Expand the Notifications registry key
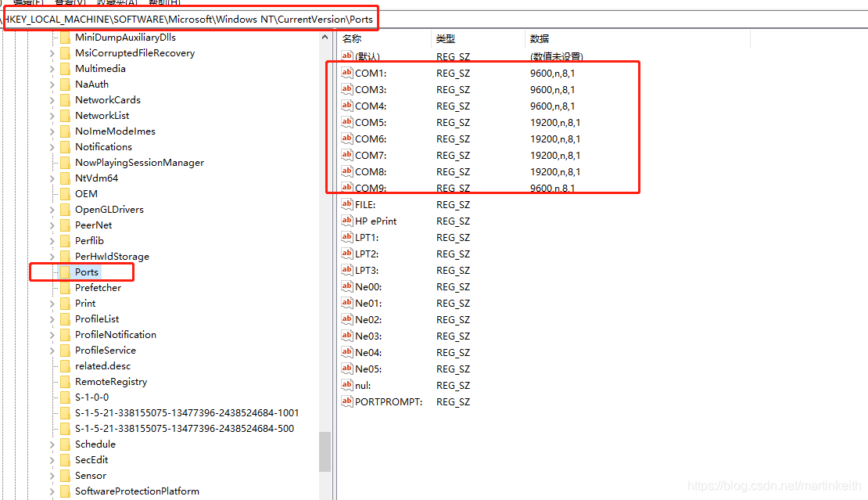The width and height of the screenshot is (868, 500). pos(52,147)
